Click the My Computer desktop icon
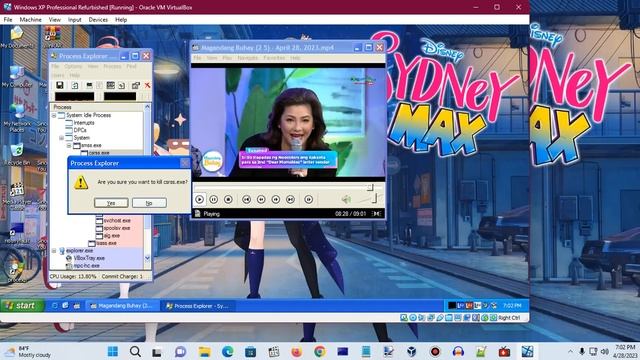The image size is (640, 360). point(17,76)
